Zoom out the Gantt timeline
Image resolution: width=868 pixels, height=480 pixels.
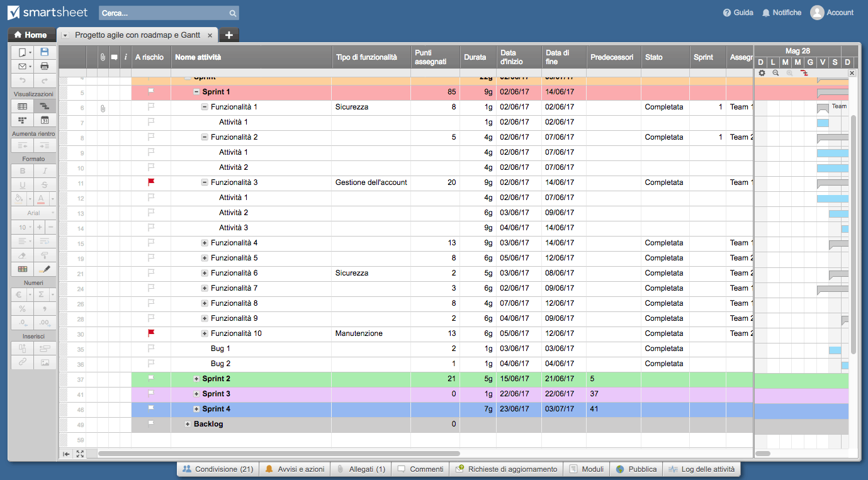[x=775, y=73]
